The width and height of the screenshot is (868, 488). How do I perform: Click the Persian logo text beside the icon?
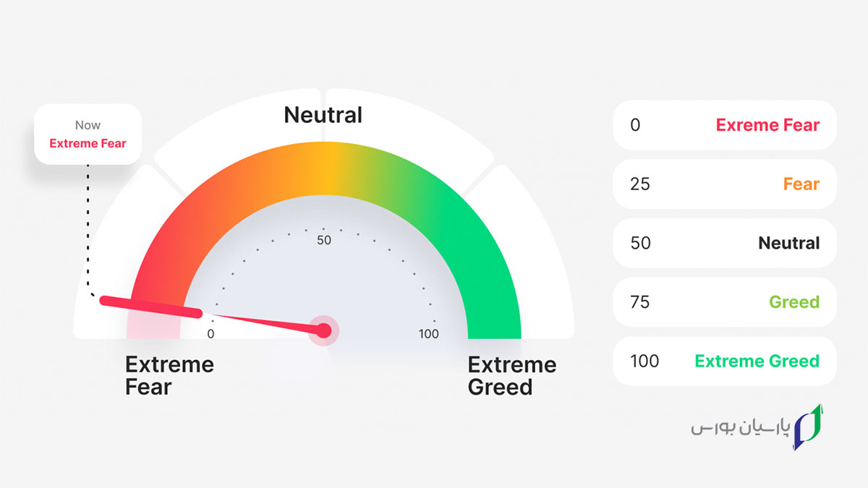coord(738,428)
